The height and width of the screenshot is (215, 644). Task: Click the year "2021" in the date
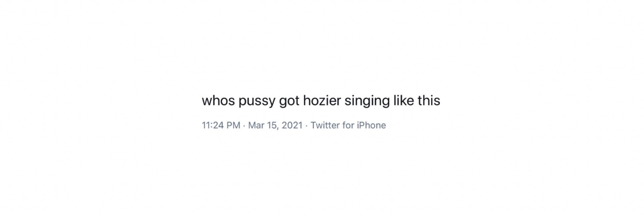tap(292, 125)
